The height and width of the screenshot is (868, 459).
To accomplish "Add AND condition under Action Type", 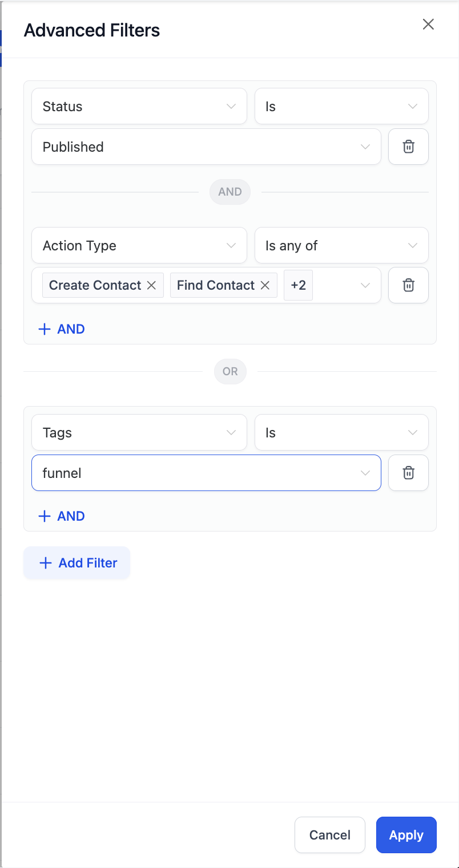I will click(61, 329).
